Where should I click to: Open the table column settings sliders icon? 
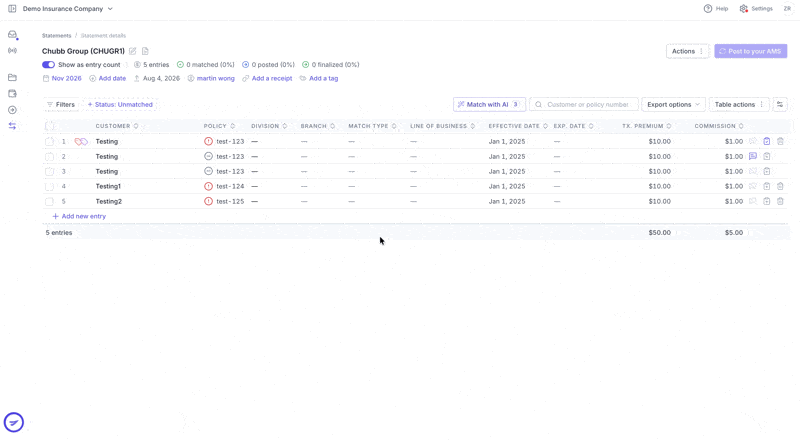[x=780, y=105]
